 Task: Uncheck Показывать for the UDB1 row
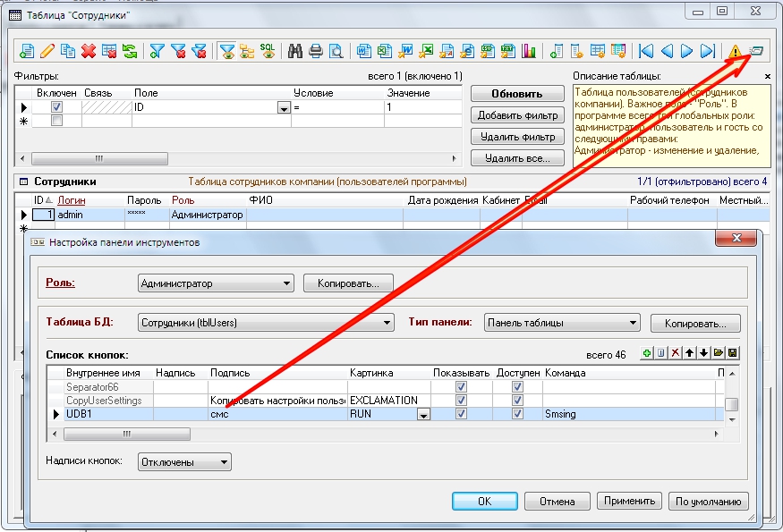461,415
